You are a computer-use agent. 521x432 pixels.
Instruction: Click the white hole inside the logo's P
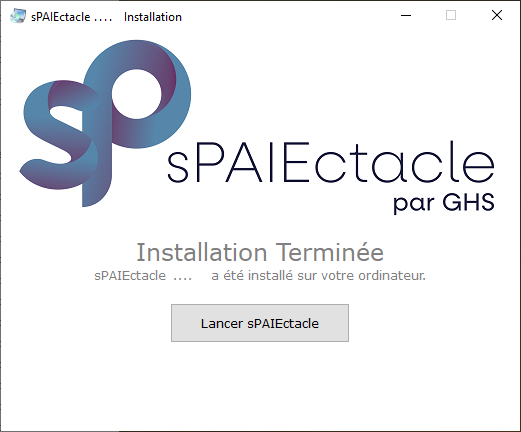[137, 94]
